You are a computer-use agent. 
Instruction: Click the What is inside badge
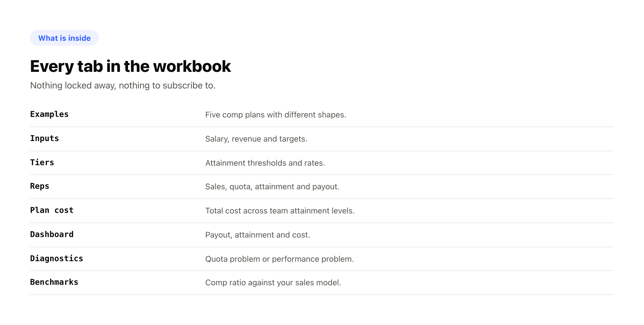tap(64, 38)
